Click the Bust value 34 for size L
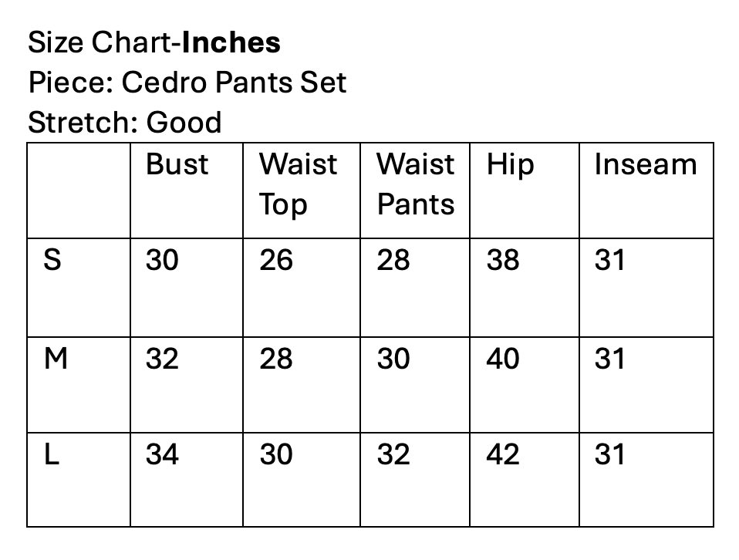 tap(162, 454)
